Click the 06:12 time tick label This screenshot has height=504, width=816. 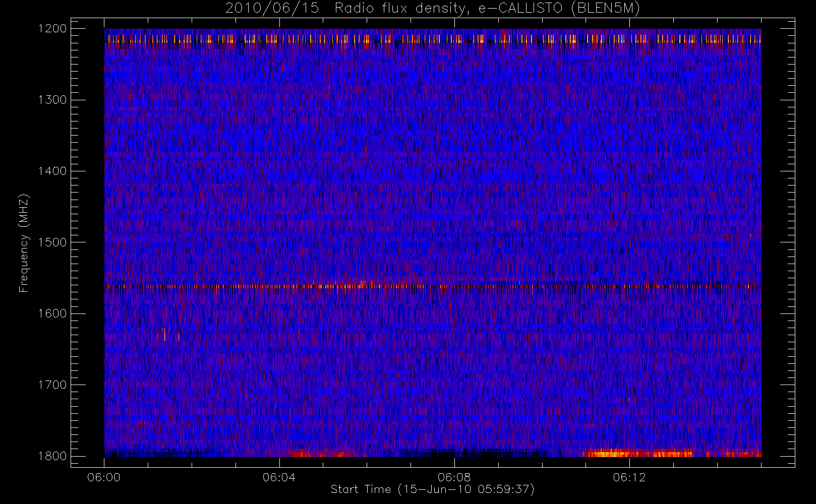629,477
